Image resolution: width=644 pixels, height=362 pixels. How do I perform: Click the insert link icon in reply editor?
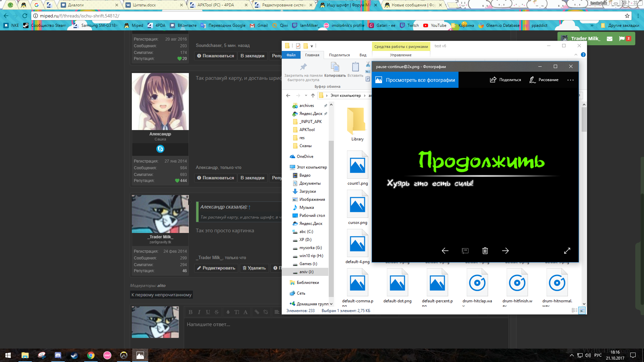tap(257, 312)
